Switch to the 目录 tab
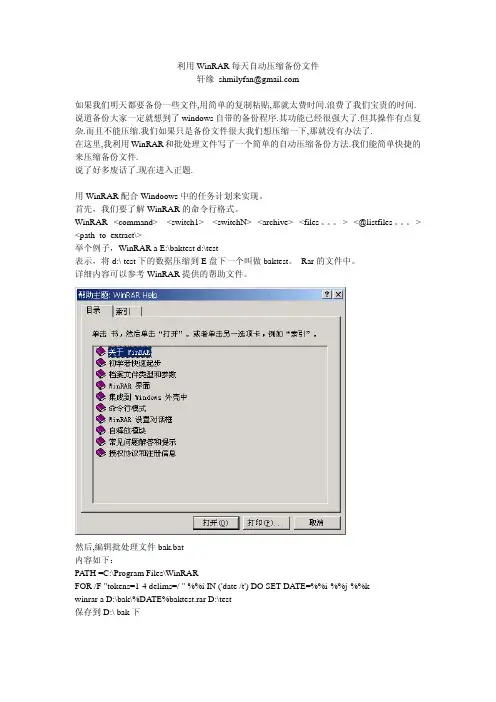 pos(94,310)
